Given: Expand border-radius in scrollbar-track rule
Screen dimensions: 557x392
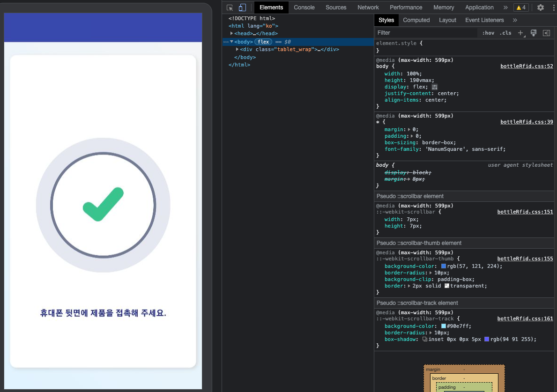Looking at the screenshot, I should tap(431, 333).
